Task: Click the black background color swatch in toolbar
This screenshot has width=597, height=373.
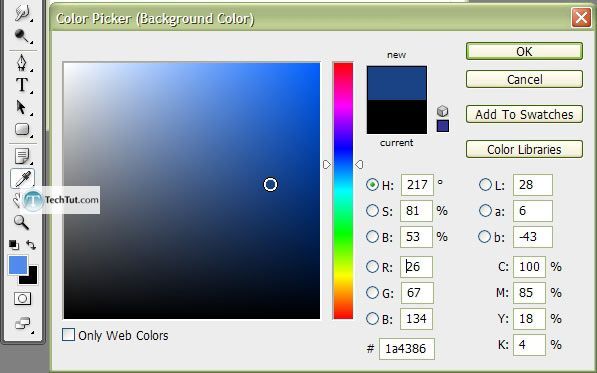Action: coord(33,279)
